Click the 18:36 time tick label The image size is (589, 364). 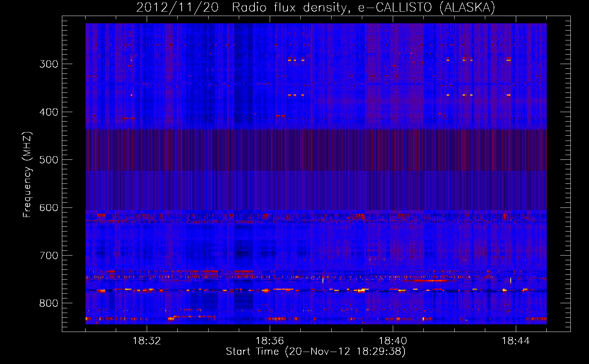click(270, 341)
